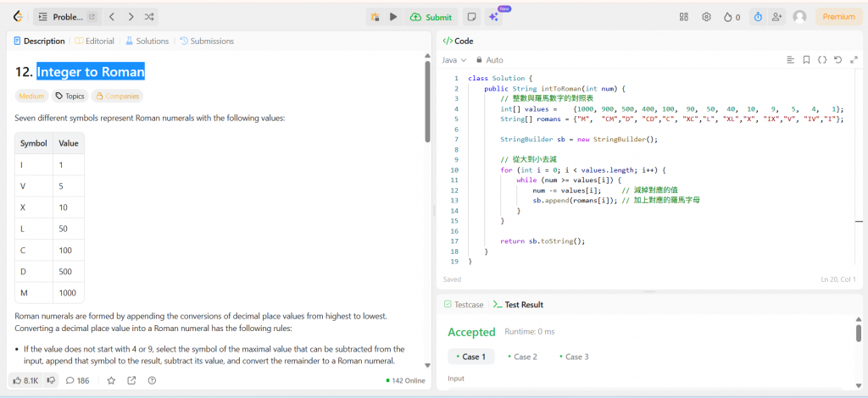The image size is (868, 398).
Task: Click the share link icon
Action: click(x=131, y=380)
